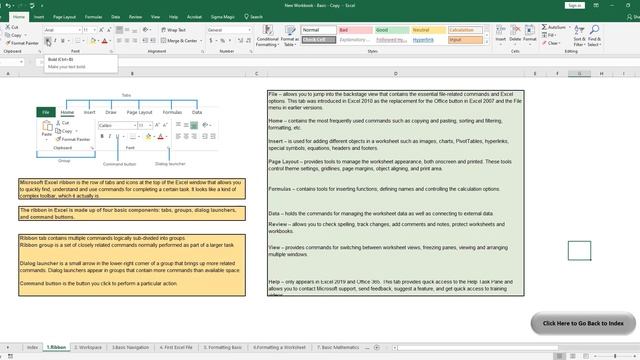Screen dimensions: 640x360
Task: Toggle Underline formatting in Font group
Action: pos(63,41)
